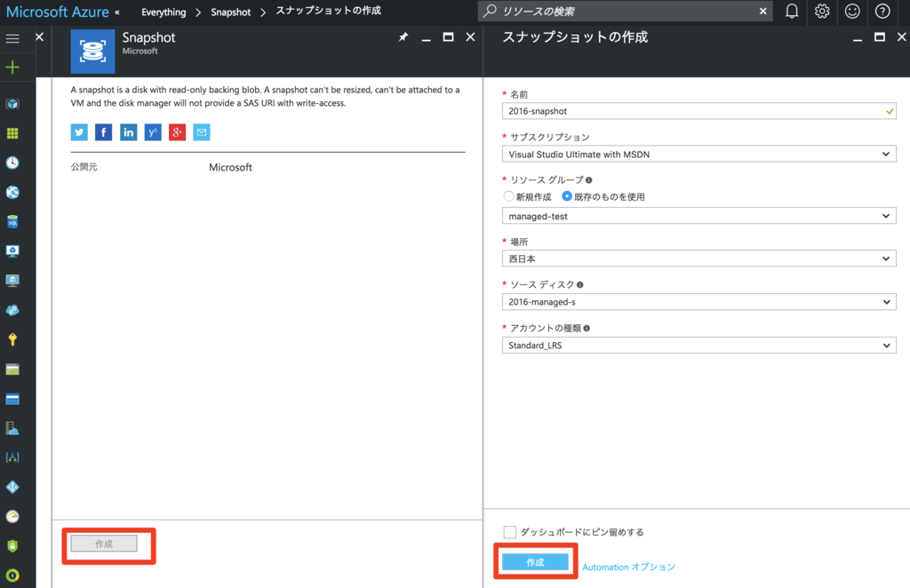Image resolution: width=910 pixels, height=588 pixels.
Task: Go to the Snapshot breadcrumb item
Action: [x=231, y=12]
